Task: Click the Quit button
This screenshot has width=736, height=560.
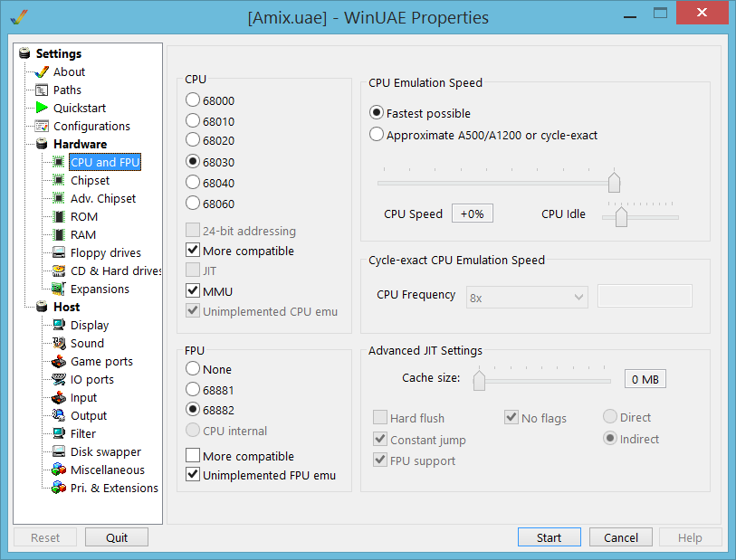Action: point(117,537)
